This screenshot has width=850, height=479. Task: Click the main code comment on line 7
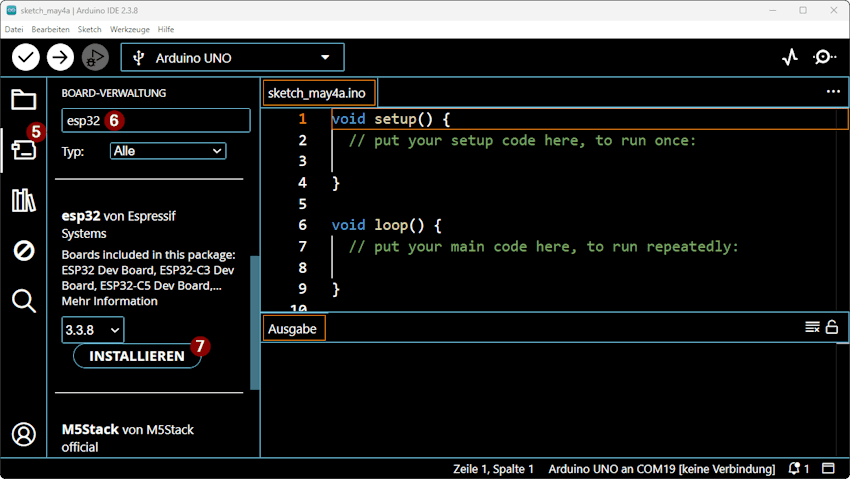pyautogui.click(x=543, y=247)
